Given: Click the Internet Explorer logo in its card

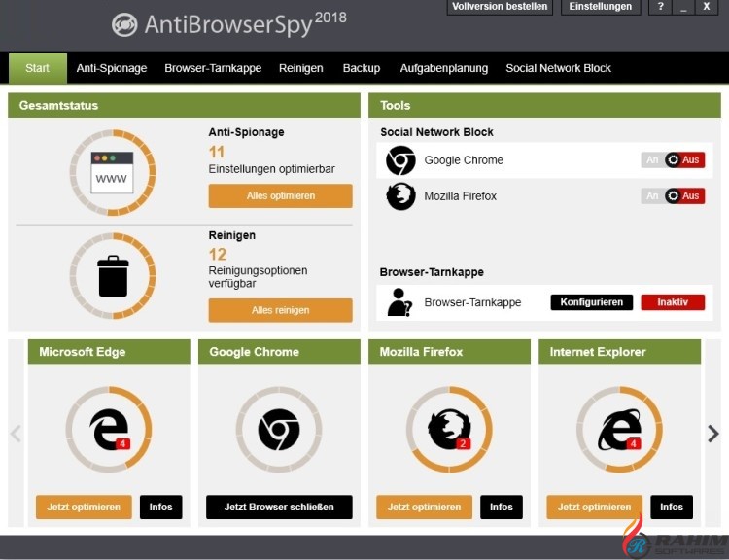Looking at the screenshot, I should [619, 430].
